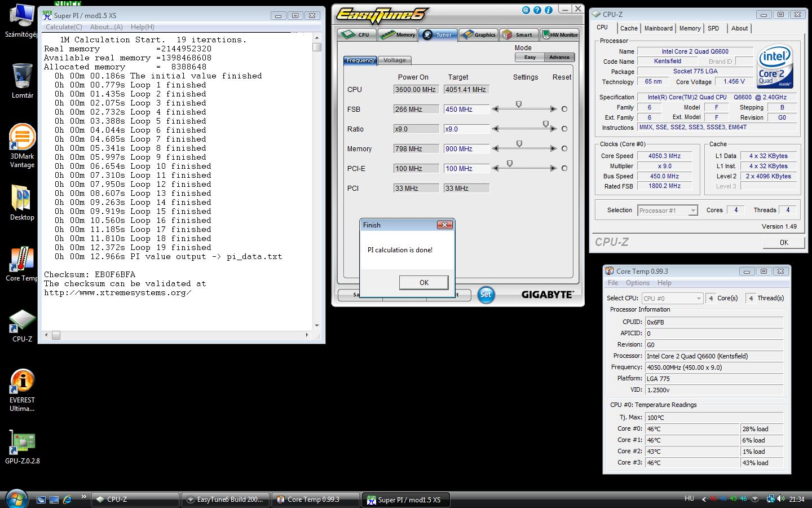Show hidden tray icons arrow
This screenshot has width=812, height=508.
pos(703,499)
